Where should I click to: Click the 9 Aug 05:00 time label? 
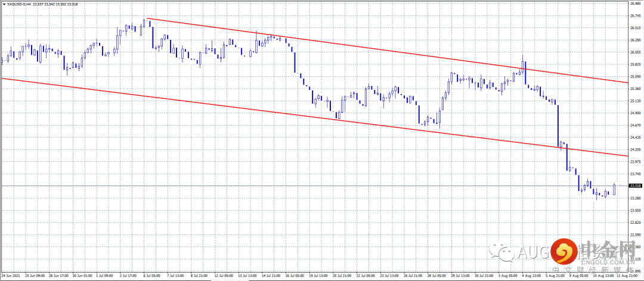coord(578,276)
